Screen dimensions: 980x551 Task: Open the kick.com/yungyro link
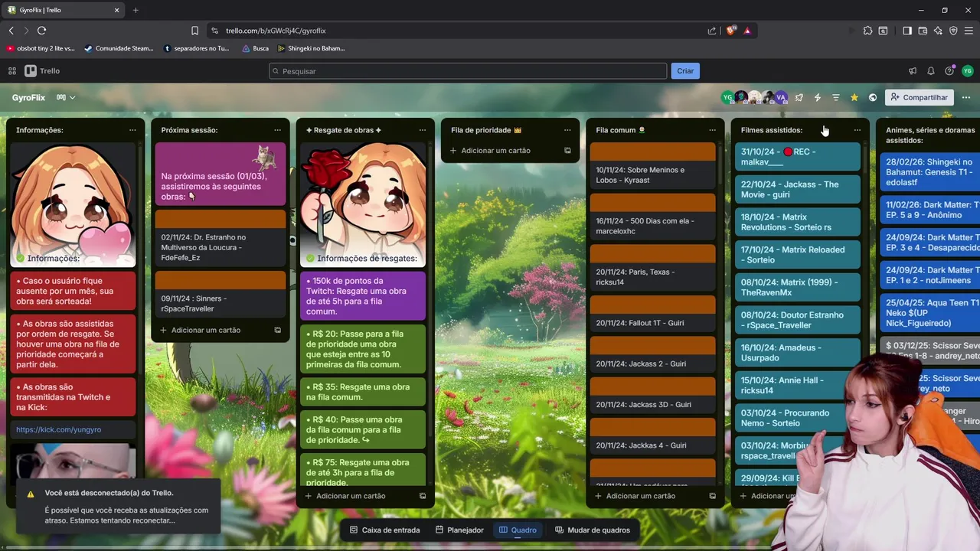point(59,430)
